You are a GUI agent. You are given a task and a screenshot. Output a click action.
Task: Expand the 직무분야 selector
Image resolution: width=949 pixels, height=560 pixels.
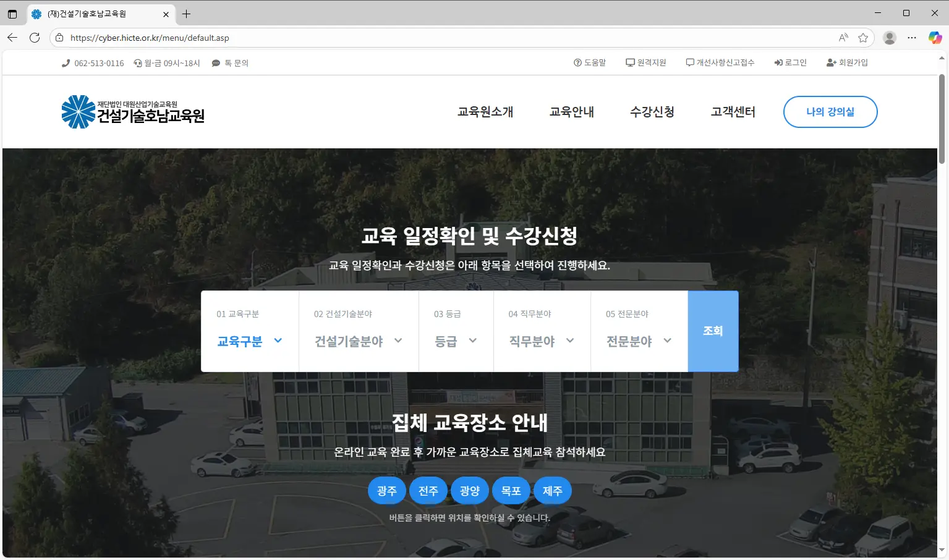(x=542, y=341)
